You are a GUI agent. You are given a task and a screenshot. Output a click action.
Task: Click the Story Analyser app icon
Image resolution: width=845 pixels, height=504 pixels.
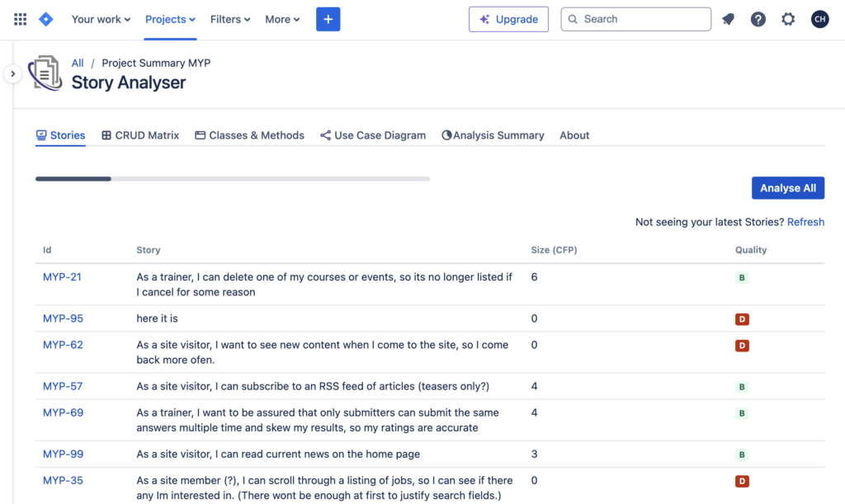[45, 73]
